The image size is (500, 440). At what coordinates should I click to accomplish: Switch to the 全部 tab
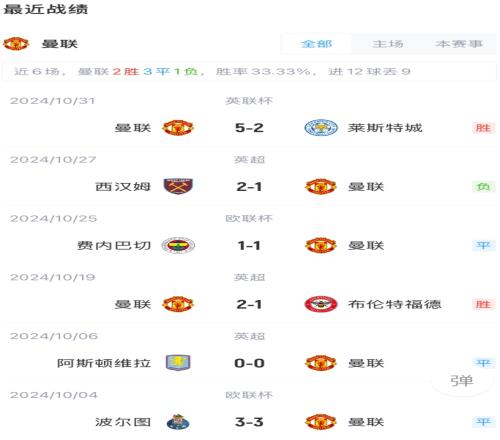point(316,44)
